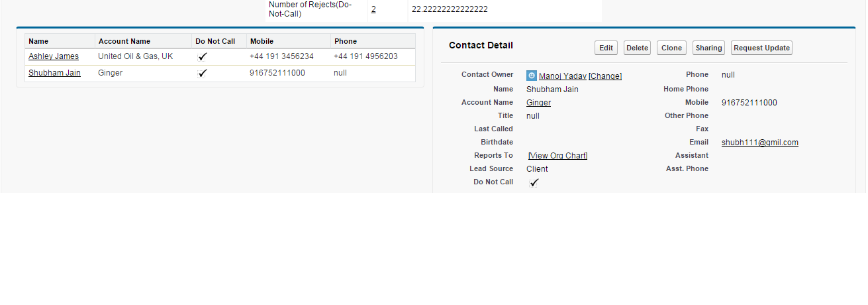This screenshot has width=868, height=305.
Task: Click the shubh111@gmil.com email link
Action: pyautogui.click(x=760, y=143)
